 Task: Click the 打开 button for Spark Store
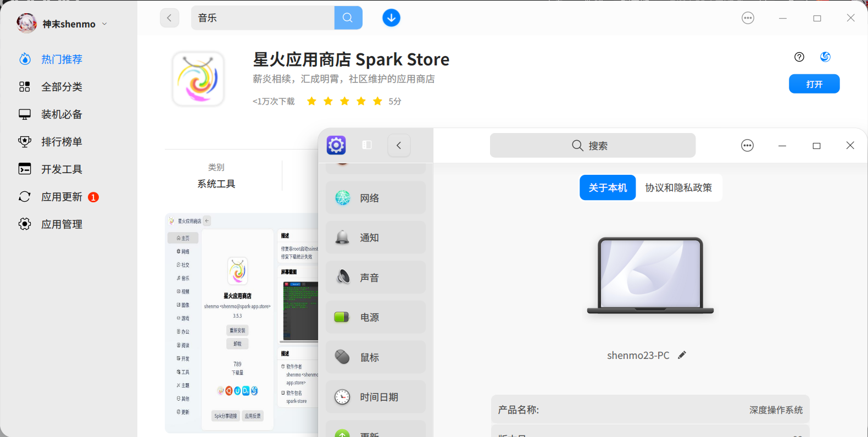(x=814, y=84)
